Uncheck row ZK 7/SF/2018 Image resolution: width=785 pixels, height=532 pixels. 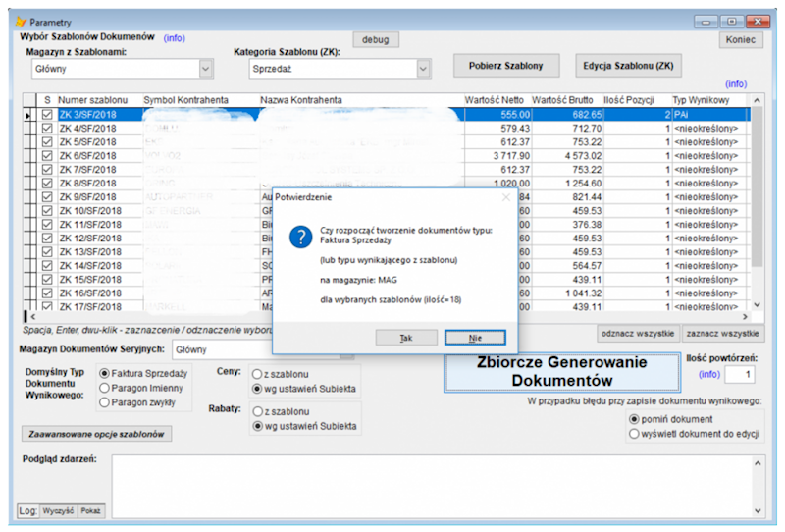coord(47,170)
